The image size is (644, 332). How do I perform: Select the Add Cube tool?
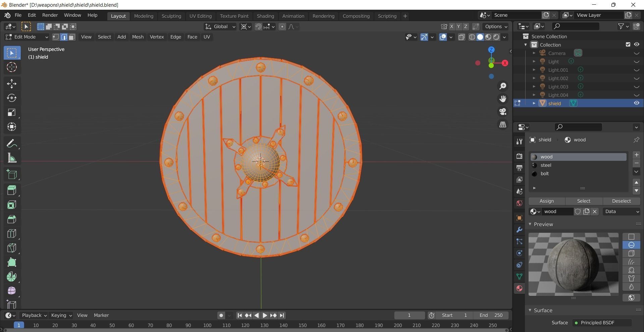point(12,175)
